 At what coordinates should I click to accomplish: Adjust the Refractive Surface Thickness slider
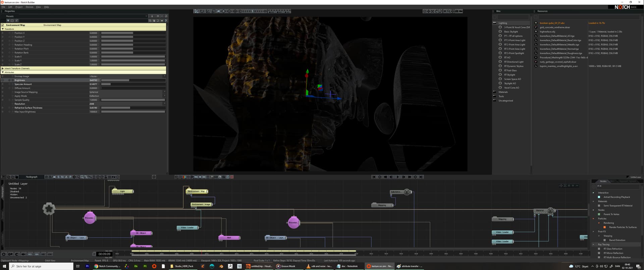tap(133, 108)
